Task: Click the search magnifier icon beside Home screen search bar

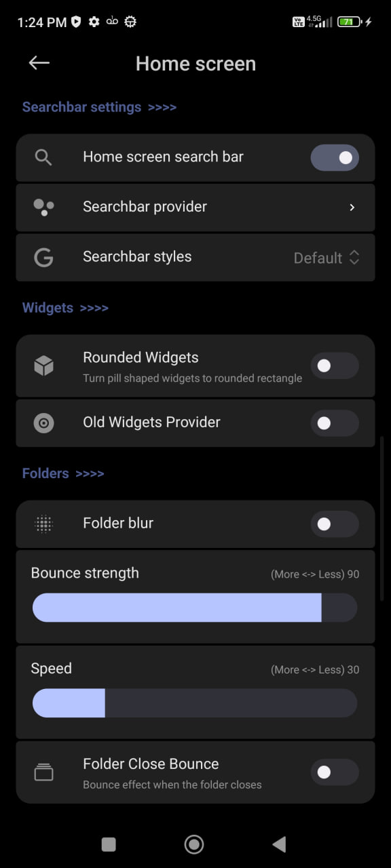Action: (x=43, y=157)
